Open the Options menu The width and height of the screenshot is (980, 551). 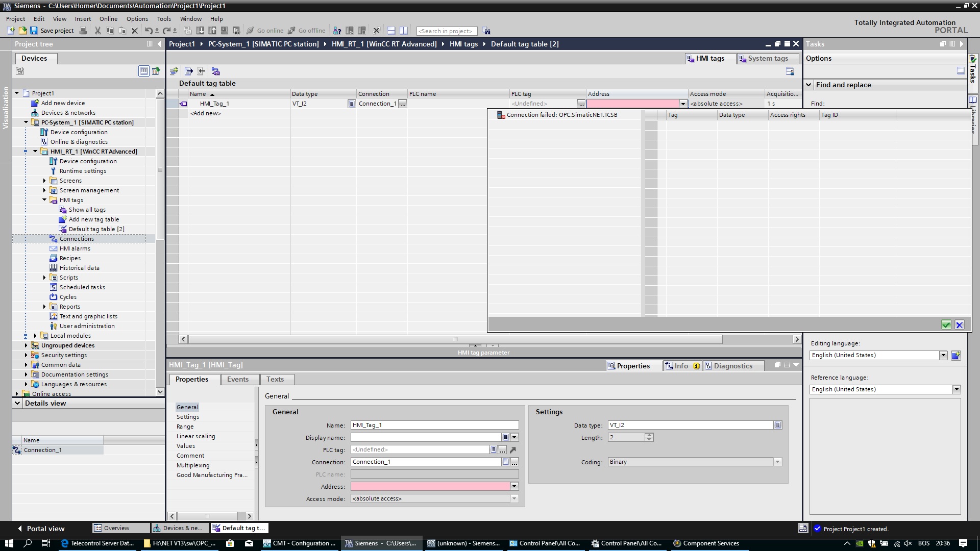coord(137,19)
